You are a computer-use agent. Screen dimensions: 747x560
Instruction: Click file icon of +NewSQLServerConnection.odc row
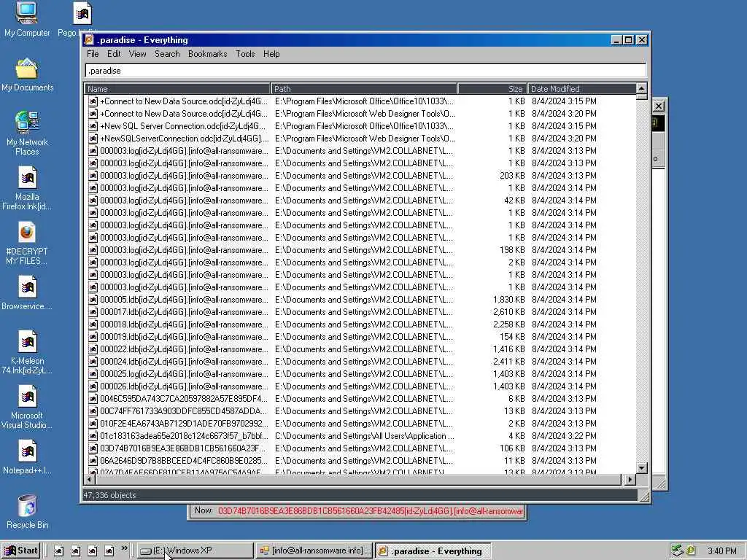point(93,139)
